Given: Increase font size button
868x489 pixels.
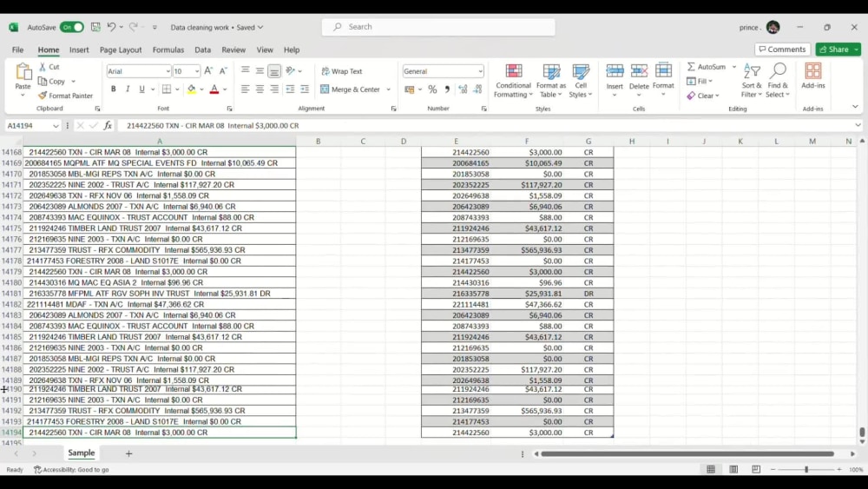Looking at the screenshot, I should (x=208, y=71).
